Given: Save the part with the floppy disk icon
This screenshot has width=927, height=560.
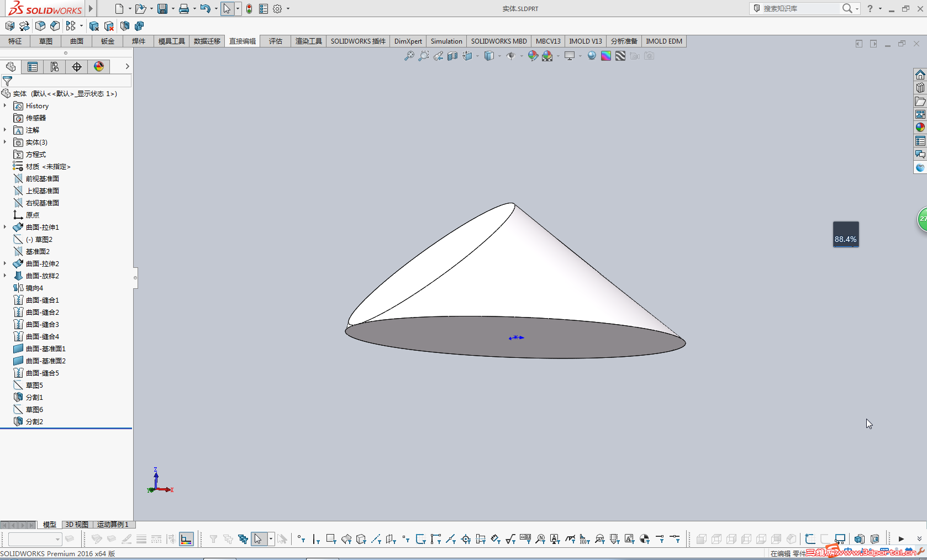Looking at the screenshot, I should (162, 9).
